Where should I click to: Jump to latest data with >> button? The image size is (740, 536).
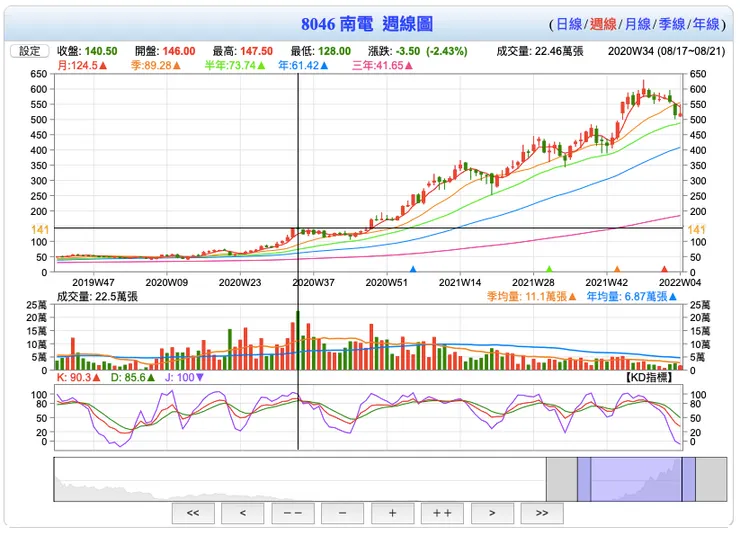tap(542, 513)
